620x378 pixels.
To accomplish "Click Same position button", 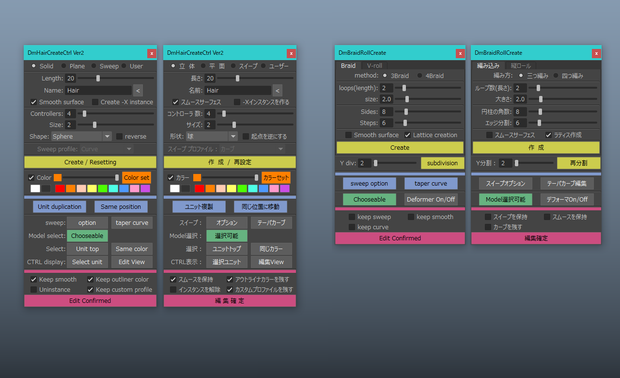I will click(x=121, y=206).
